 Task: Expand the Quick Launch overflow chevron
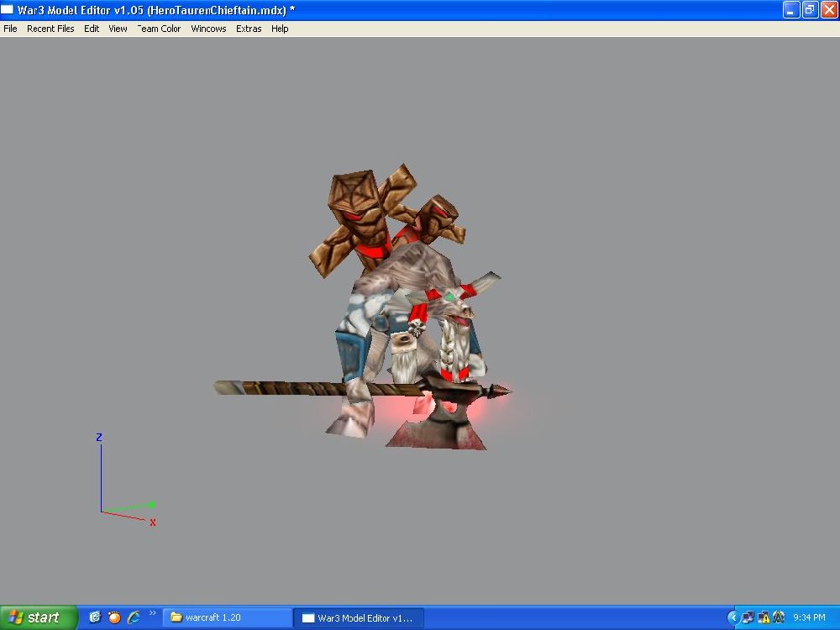point(153,613)
